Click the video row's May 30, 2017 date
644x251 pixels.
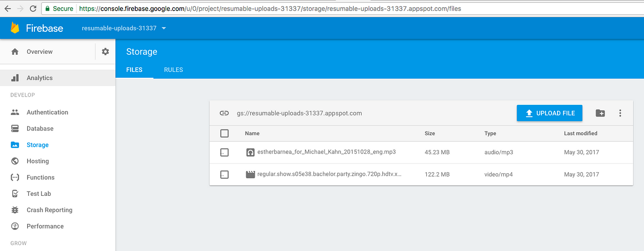[581, 175]
